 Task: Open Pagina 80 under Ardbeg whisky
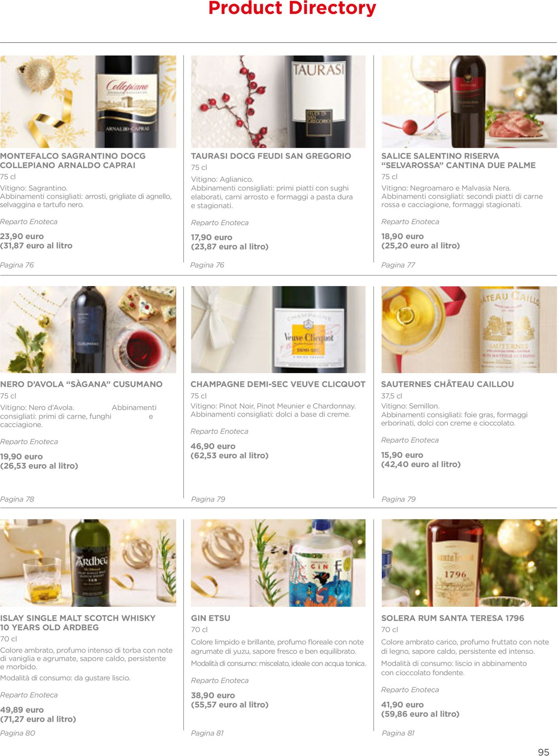coord(17,733)
